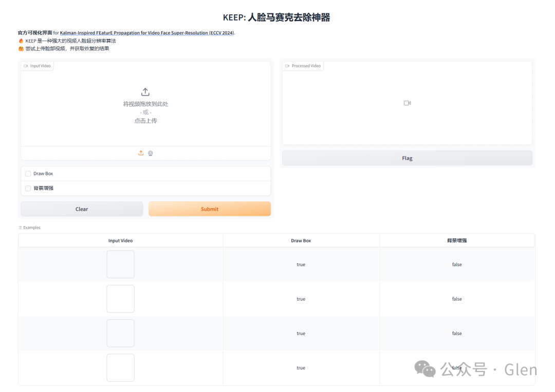Click 'false' in the third example row
This screenshot has width=555, height=392.
click(457, 333)
